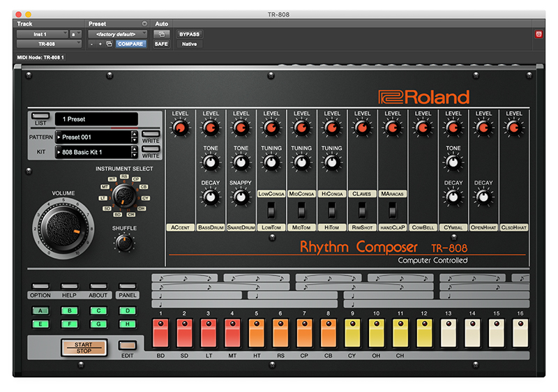Viewport: 558px width, 392px height.
Task: Click the Pattern stepper arrows
Action: point(134,137)
